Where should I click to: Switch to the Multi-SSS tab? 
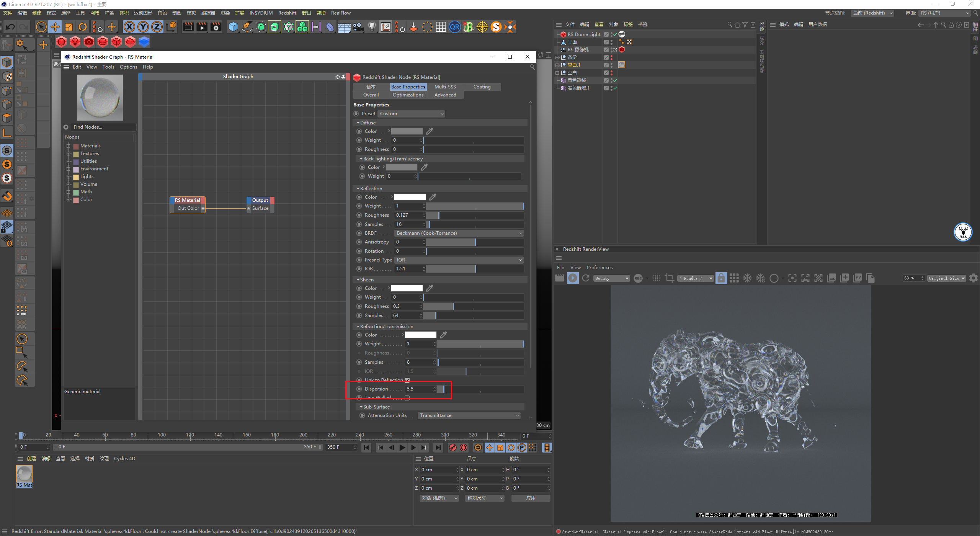pyautogui.click(x=445, y=87)
